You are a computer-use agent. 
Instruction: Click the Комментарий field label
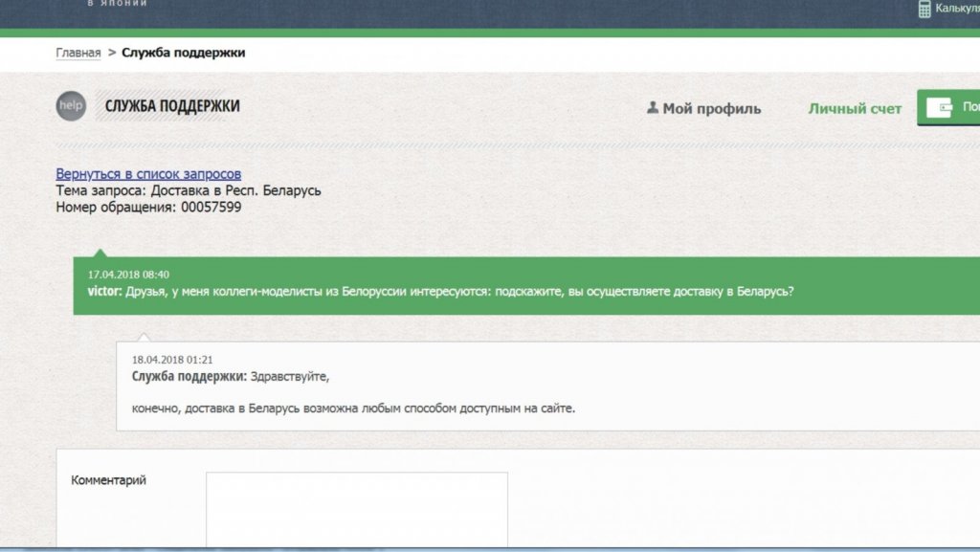pyautogui.click(x=108, y=480)
